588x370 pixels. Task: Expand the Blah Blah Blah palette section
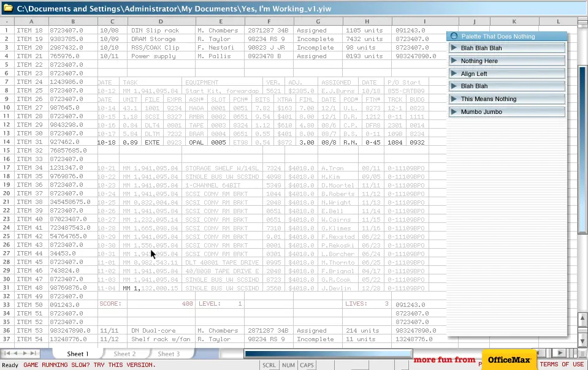(x=507, y=48)
